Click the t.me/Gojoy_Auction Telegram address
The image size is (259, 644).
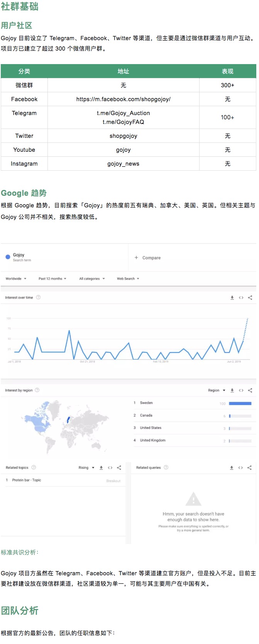[124, 113]
